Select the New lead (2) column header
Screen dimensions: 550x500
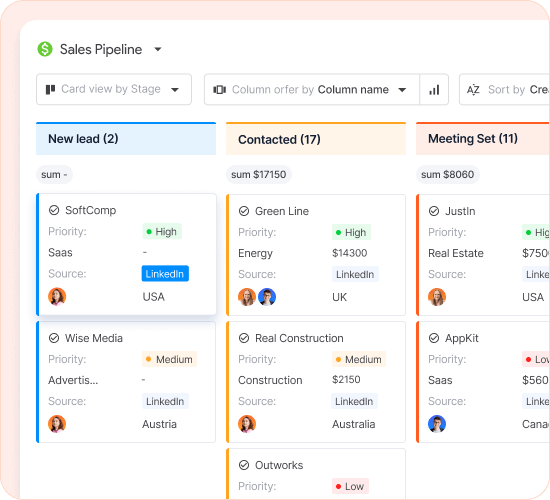pyautogui.click(x=126, y=139)
